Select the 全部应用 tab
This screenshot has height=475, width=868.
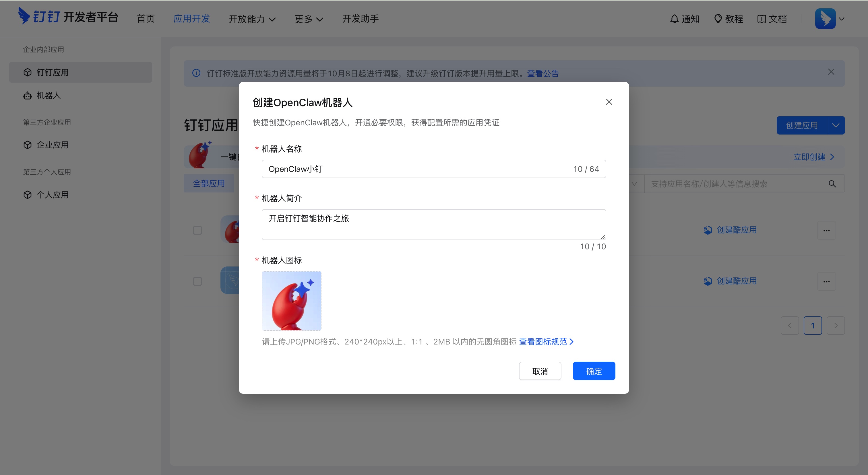[209, 183]
